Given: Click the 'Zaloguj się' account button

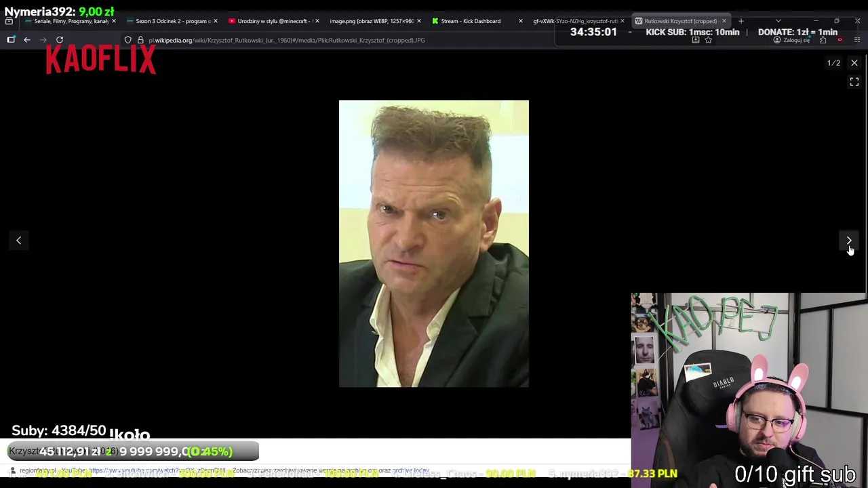Looking at the screenshot, I should pos(792,40).
